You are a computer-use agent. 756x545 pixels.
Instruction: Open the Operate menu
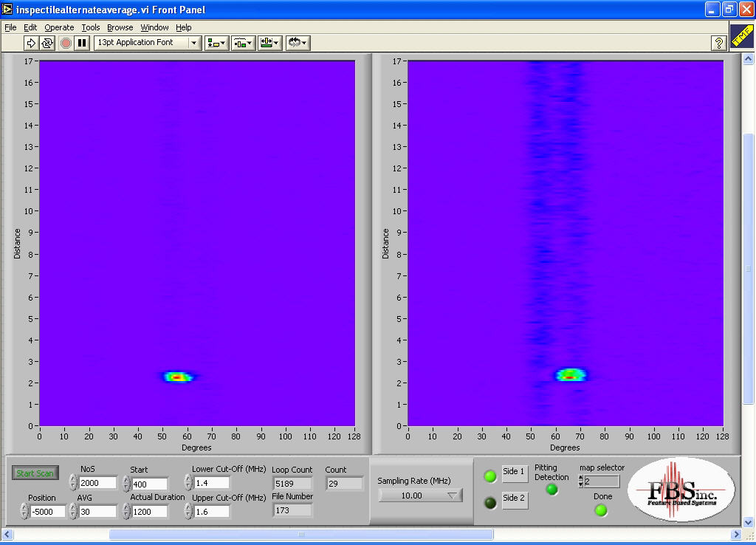coord(59,27)
